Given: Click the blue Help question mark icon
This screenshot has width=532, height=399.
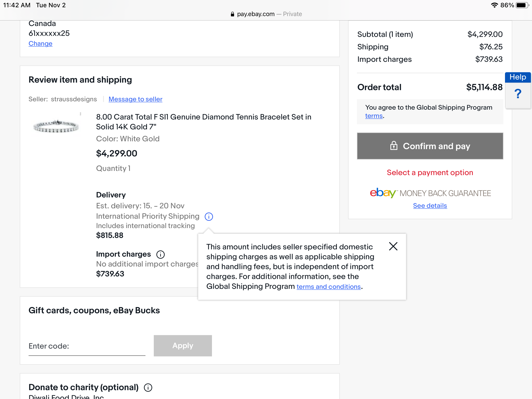Looking at the screenshot, I should pos(518,94).
